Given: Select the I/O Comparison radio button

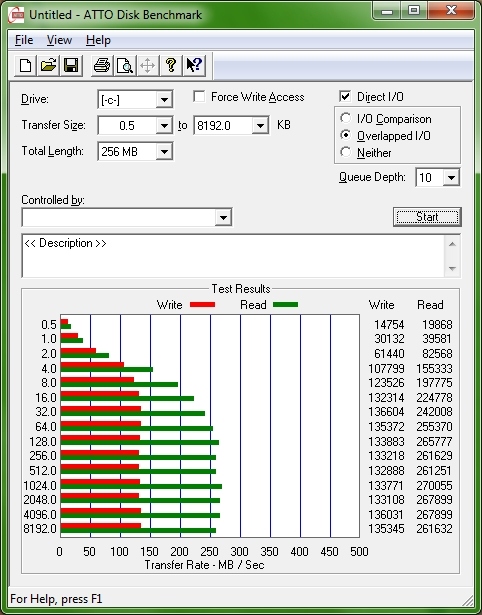Looking at the screenshot, I should tap(346, 118).
